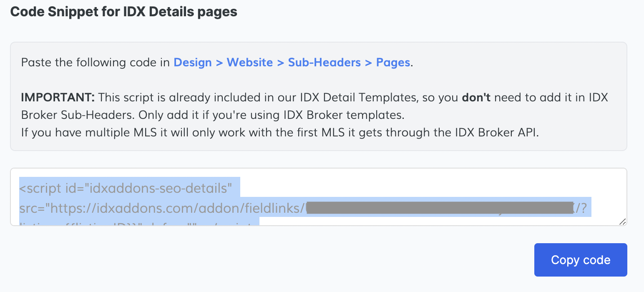Click the bold word "don't" in the notice
The image size is (644, 292).
tap(476, 98)
